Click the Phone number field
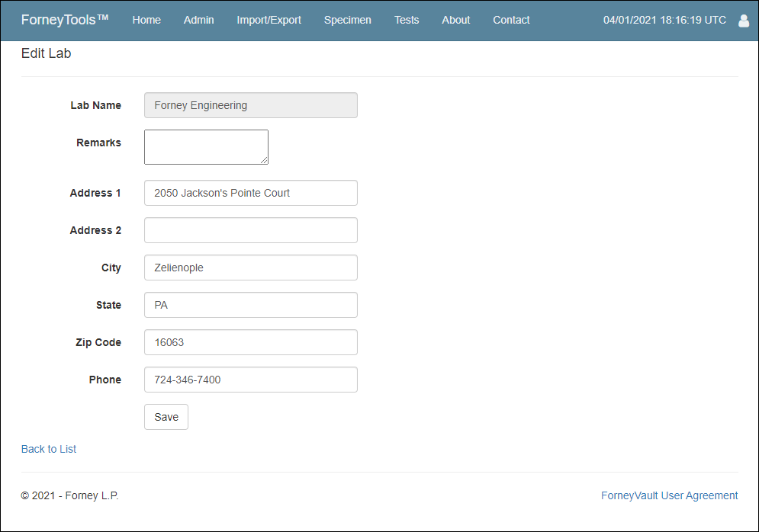This screenshot has height=532, width=759. [251, 380]
